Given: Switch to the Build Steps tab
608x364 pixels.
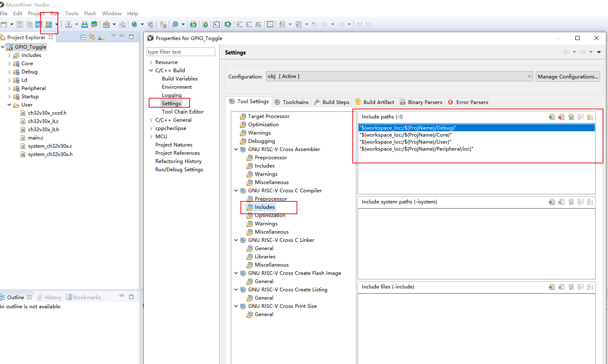Looking at the screenshot, I should click(x=332, y=102).
